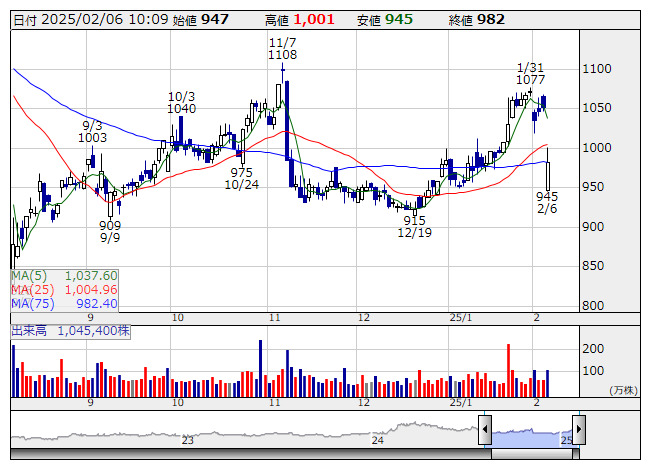This screenshot has width=653, height=470.
Task: Click the 1100 price axis label
Action: [597, 69]
